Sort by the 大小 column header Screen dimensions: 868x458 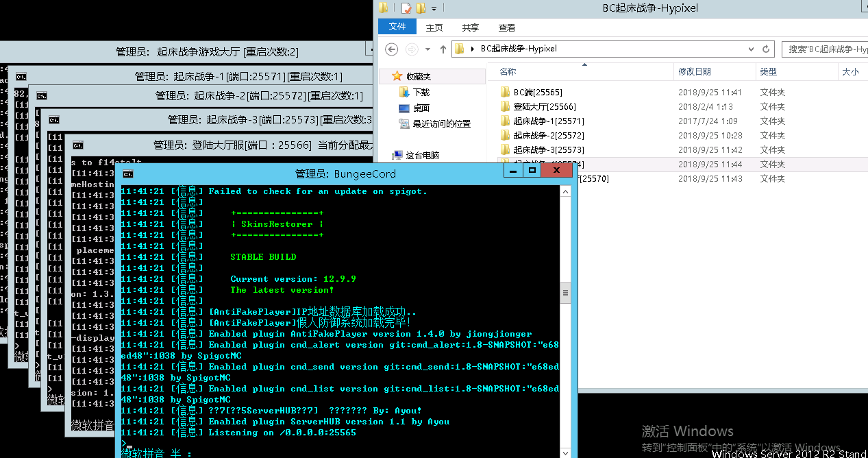pyautogui.click(x=850, y=71)
